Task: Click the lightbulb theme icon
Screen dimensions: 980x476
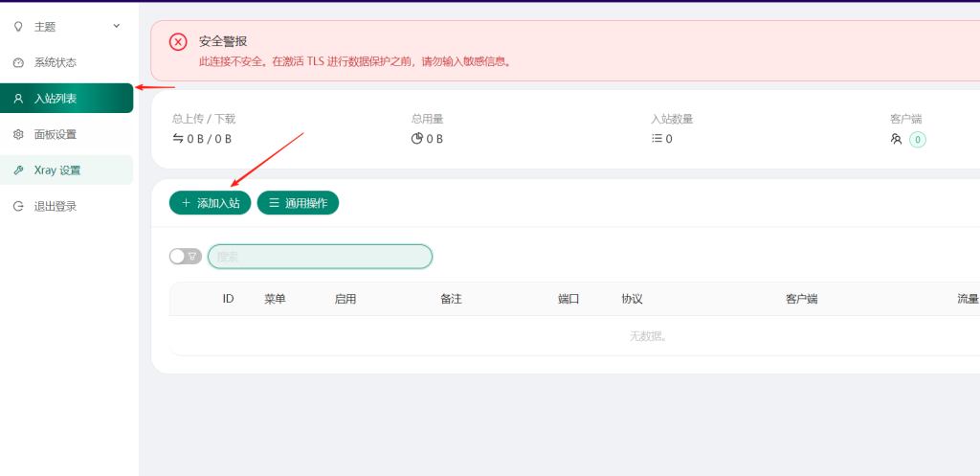Action: point(17,27)
